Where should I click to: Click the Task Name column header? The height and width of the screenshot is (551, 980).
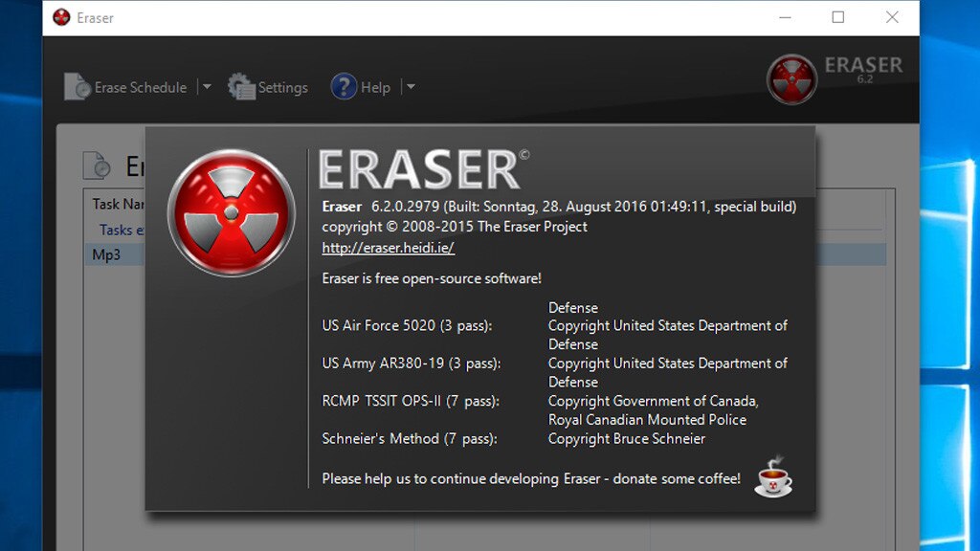[118, 204]
